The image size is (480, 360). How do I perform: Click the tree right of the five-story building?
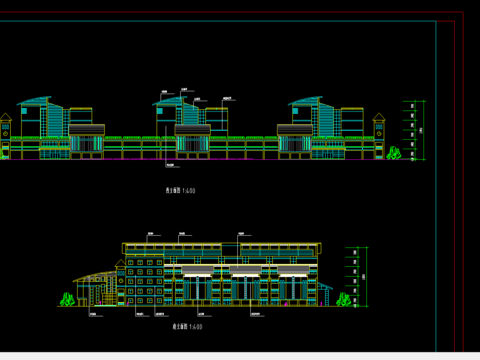(x=343, y=299)
